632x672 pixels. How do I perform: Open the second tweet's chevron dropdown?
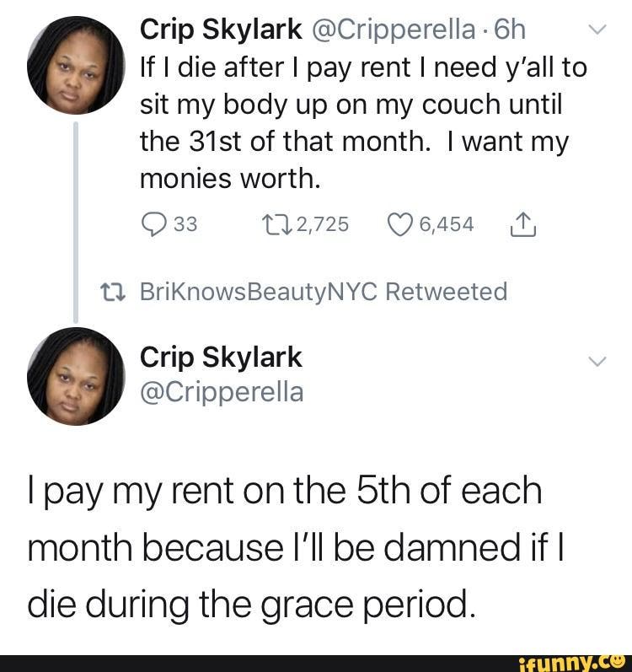[x=595, y=362]
